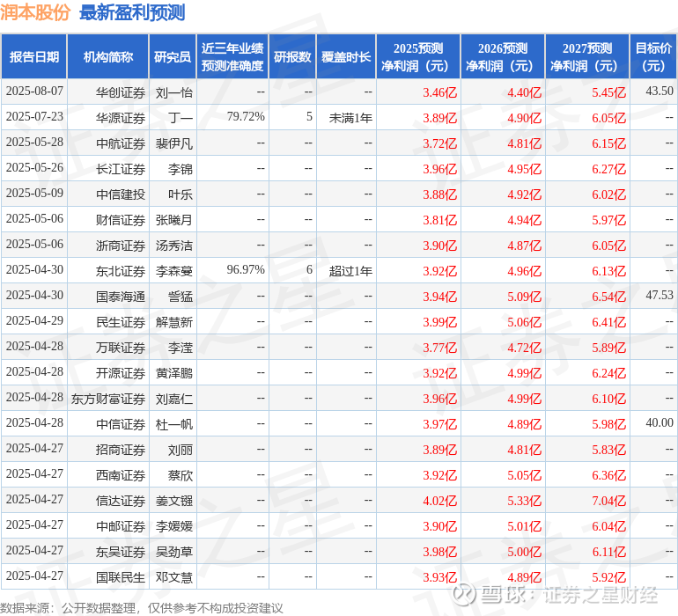Click target price 47.53
Viewport: 678px width, 616px height.
[660, 296]
